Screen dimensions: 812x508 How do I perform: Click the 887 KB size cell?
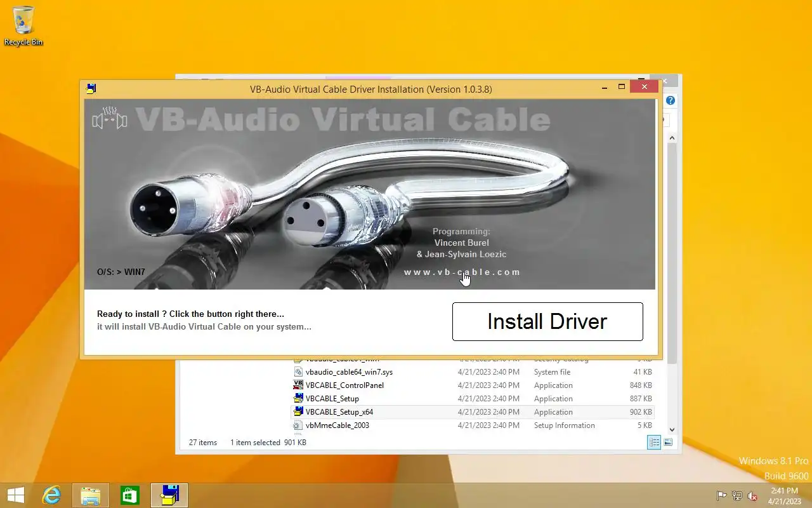pyautogui.click(x=641, y=399)
